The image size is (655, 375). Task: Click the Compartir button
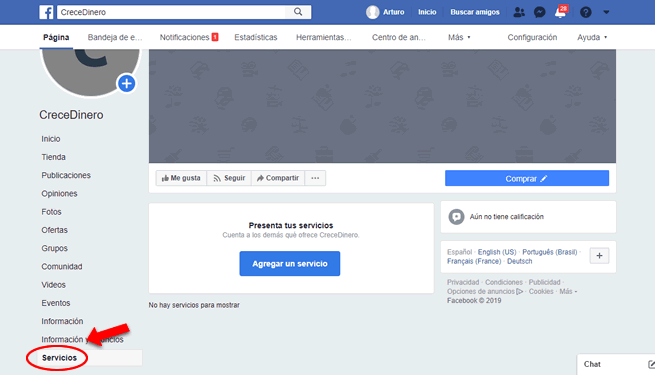(x=278, y=178)
